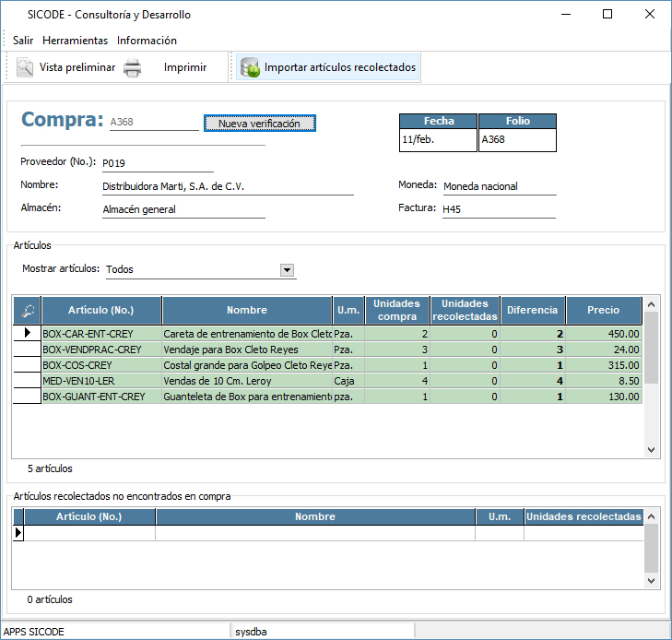Sort by the Diferencia column header
Screen dimensions: 672x640
(x=532, y=310)
